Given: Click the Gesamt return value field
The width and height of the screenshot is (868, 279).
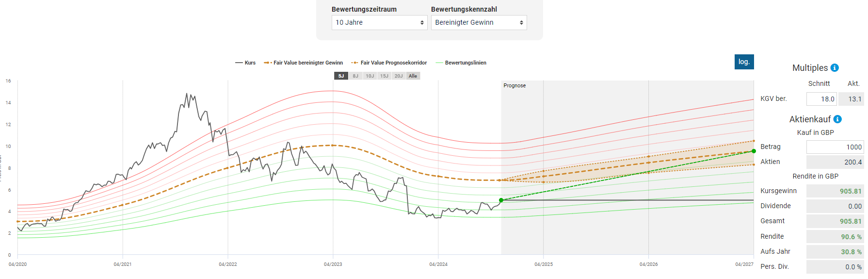Looking at the screenshot, I should 835,221.
